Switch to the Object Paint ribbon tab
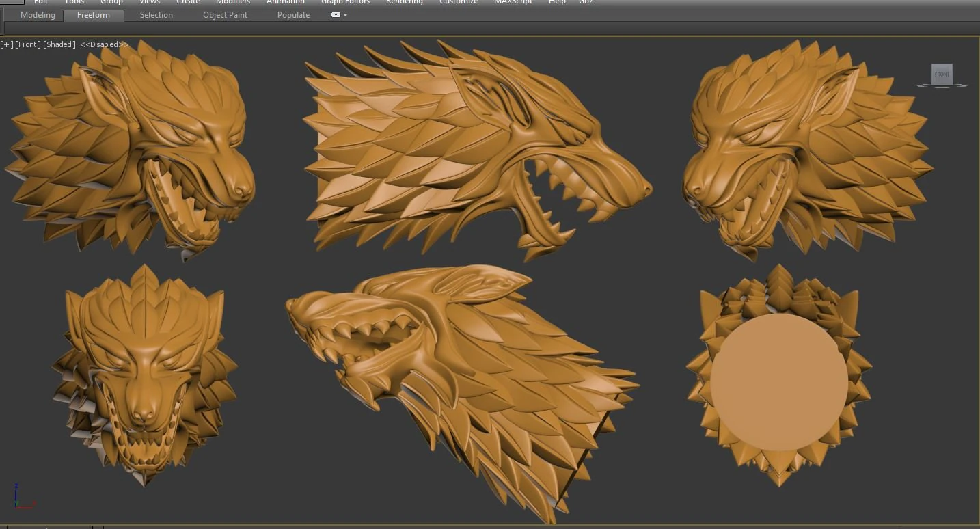 click(225, 14)
